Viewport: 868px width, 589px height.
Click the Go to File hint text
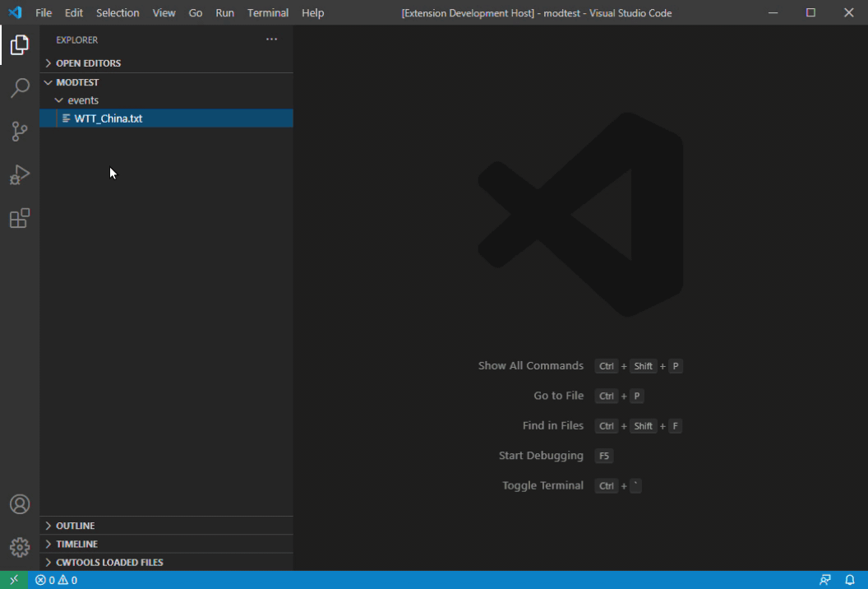[x=558, y=396]
